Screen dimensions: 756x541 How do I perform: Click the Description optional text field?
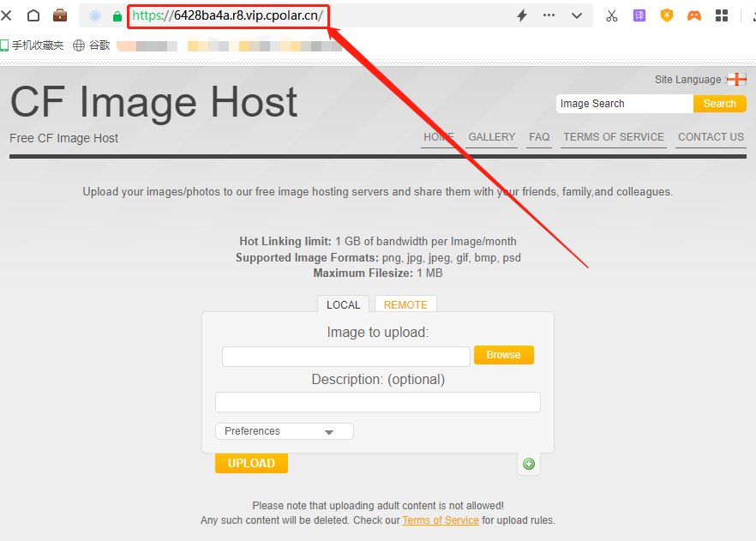tap(377, 402)
